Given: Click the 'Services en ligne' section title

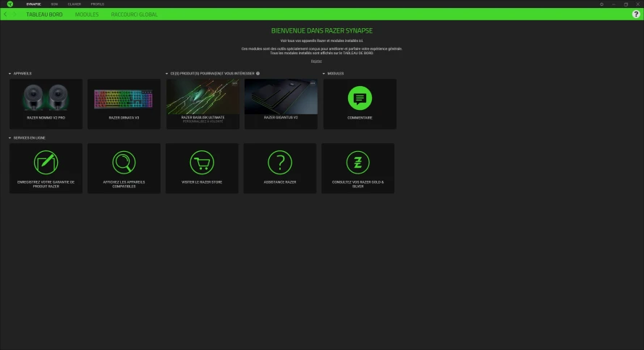Looking at the screenshot, I should pyautogui.click(x=29, y=138).
